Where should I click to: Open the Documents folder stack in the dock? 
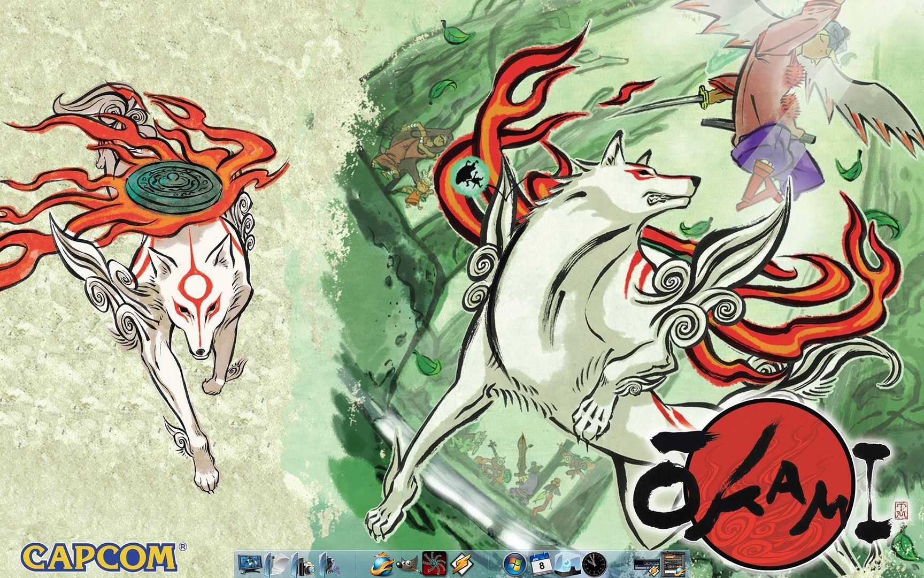(x=276, y=564)
